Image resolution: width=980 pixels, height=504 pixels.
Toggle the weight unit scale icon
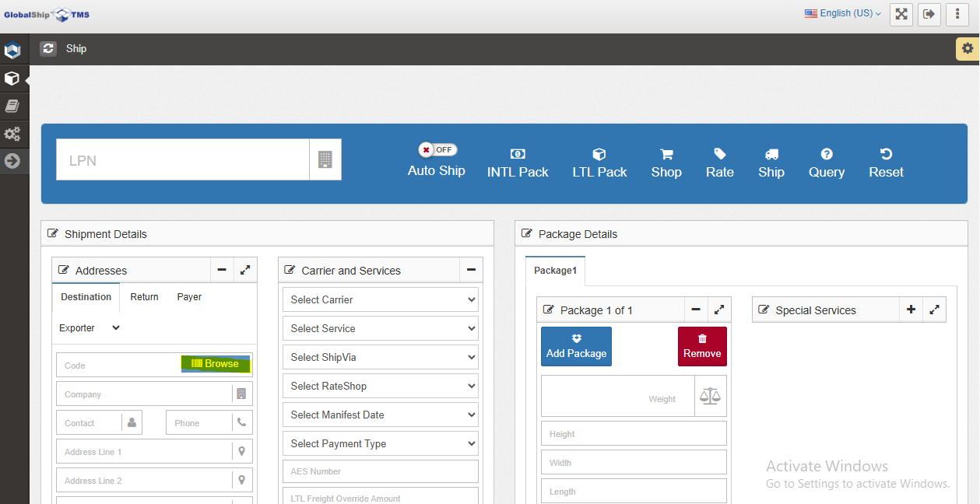pos(709,396)
